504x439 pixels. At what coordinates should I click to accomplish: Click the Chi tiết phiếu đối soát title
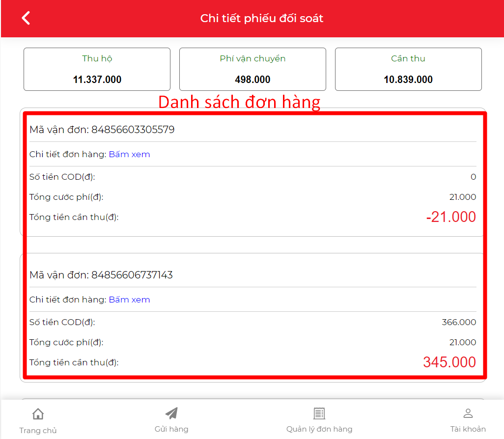[x=262, y=18]
